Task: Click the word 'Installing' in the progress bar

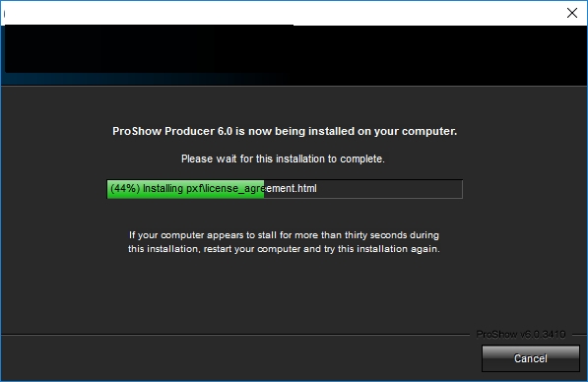Action: pyautogui.click(x=163, y=189)
